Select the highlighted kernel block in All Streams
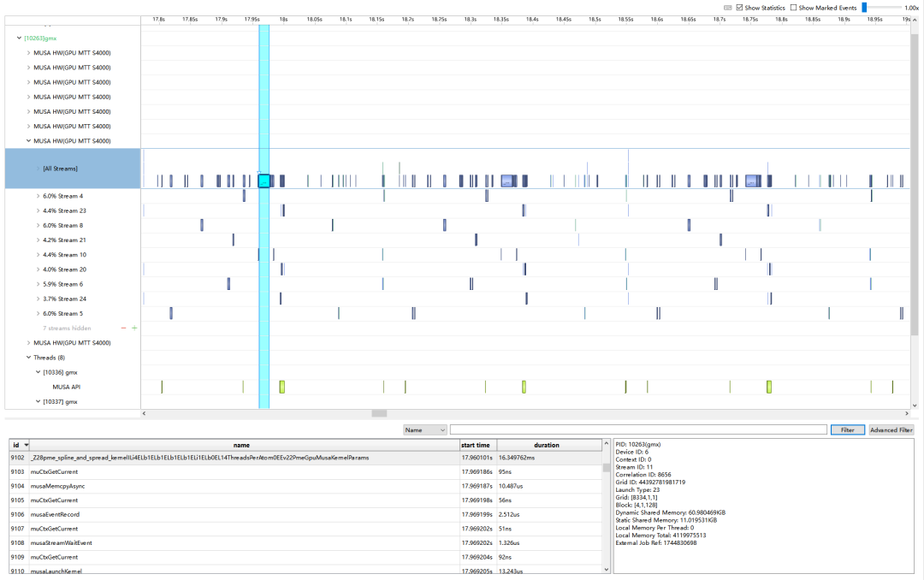Viewport: 924px width, 580px height. [x=264, y=181]
